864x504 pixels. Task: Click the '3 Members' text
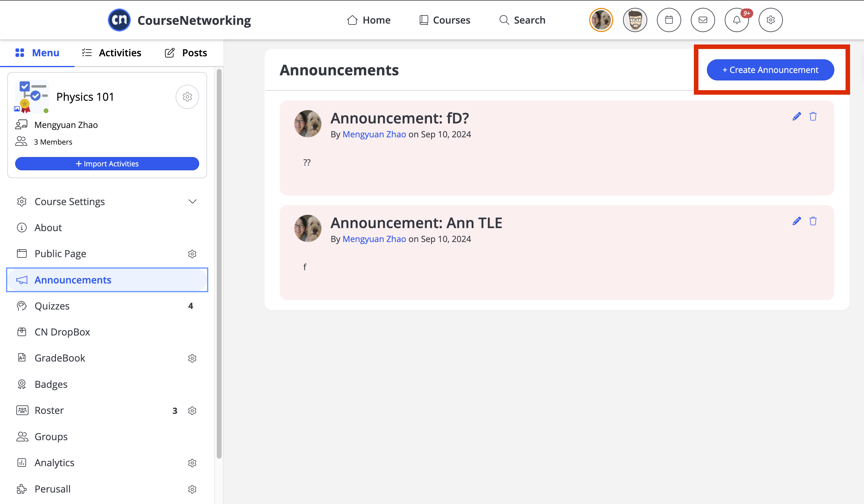(53, 142)
